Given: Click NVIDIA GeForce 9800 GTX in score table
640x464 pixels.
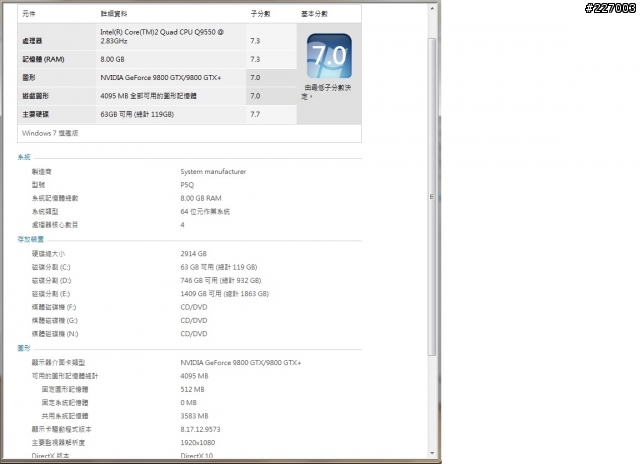Looking at the screenshot, I should [x=161, y=78].
